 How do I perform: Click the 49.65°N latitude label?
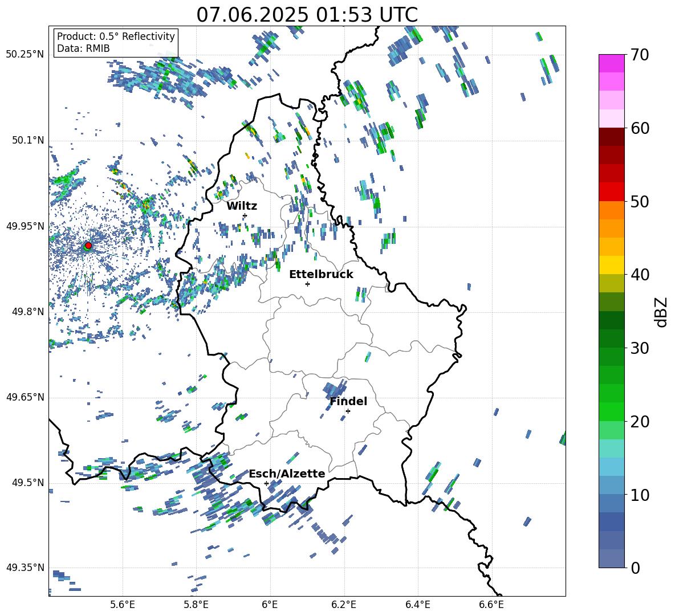(x=25, y=397)
